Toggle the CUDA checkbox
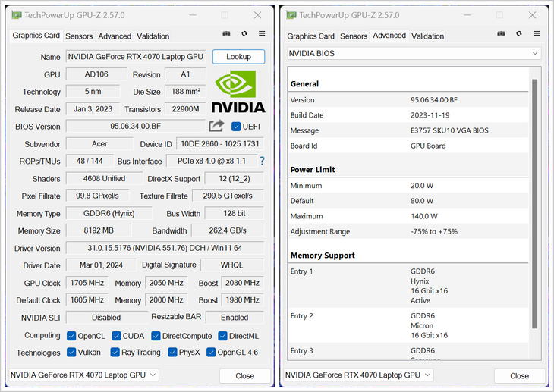This screenshot has width=554, height=392. 116,336
